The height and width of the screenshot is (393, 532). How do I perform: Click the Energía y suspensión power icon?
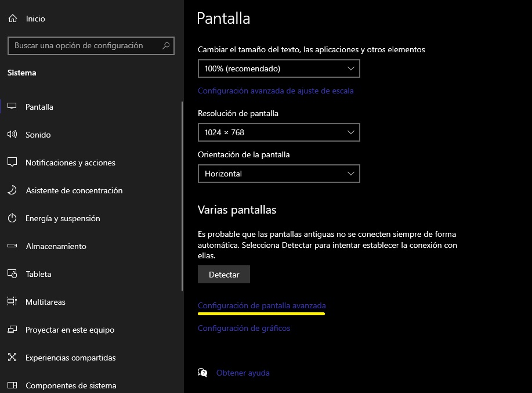(x=12, y=218)
